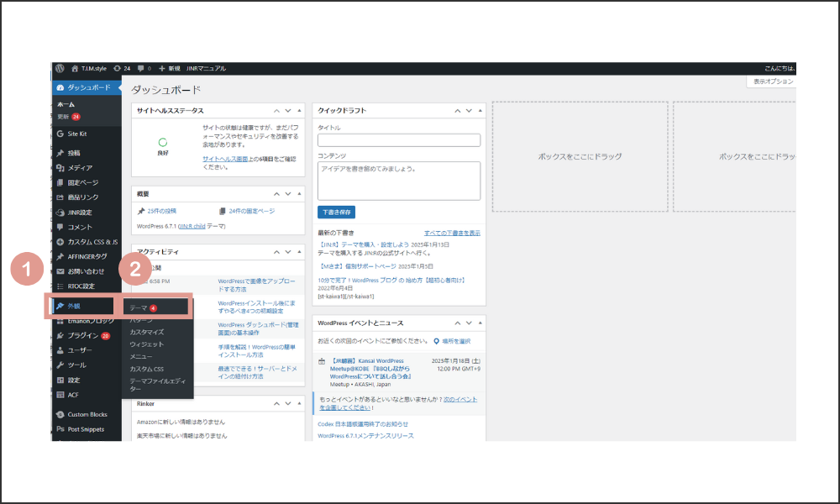Click the pin icon beside AFFINGERタグ

pos(60,256)
